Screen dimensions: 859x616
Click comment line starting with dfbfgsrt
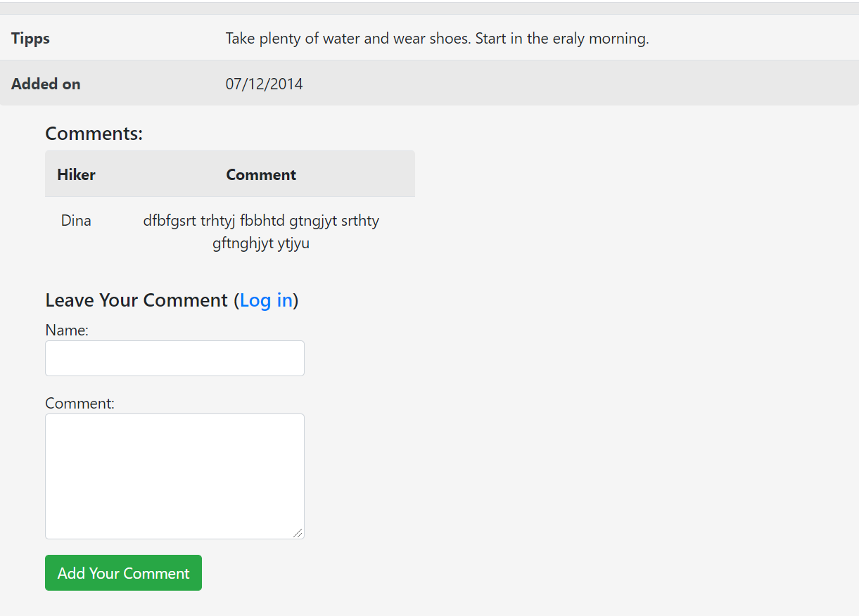(x=261, y=221)
